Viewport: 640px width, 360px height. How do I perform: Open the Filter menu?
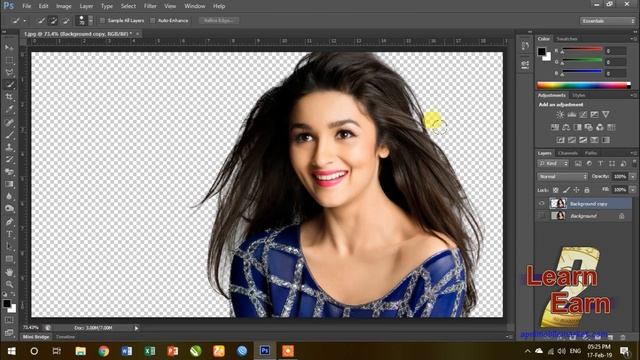point(150,6)
